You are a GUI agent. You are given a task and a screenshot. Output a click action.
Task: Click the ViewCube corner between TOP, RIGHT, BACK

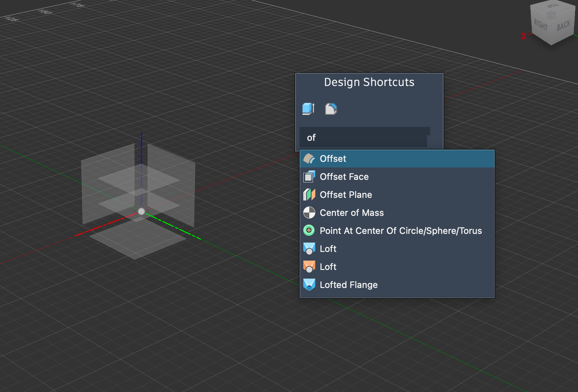point(551,15)
